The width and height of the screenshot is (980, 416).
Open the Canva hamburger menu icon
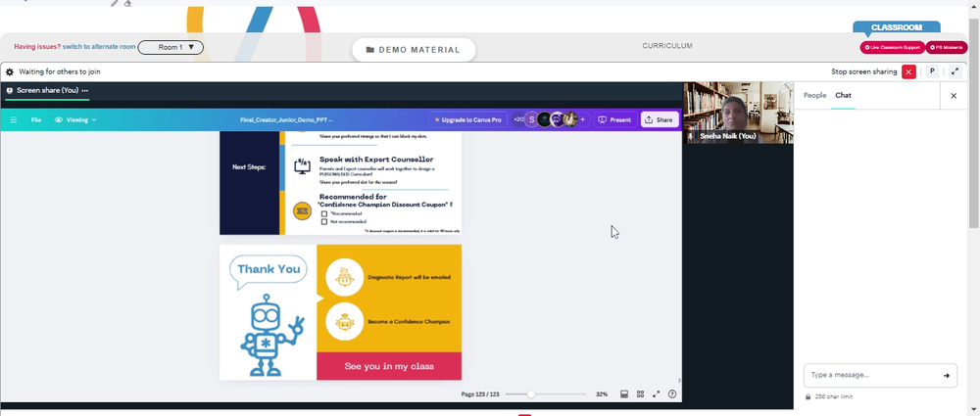[x=14, y=120]
